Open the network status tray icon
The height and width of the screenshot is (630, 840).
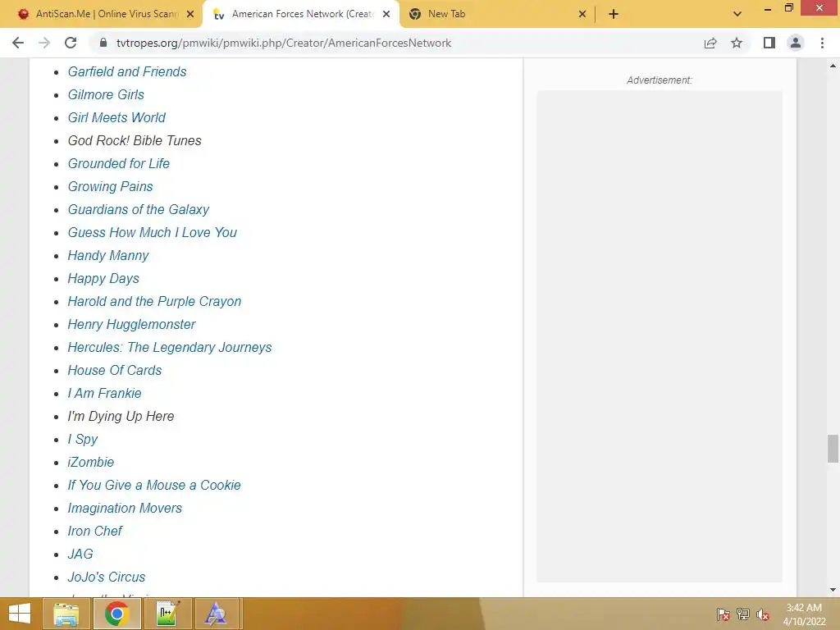tap(743, 614)
